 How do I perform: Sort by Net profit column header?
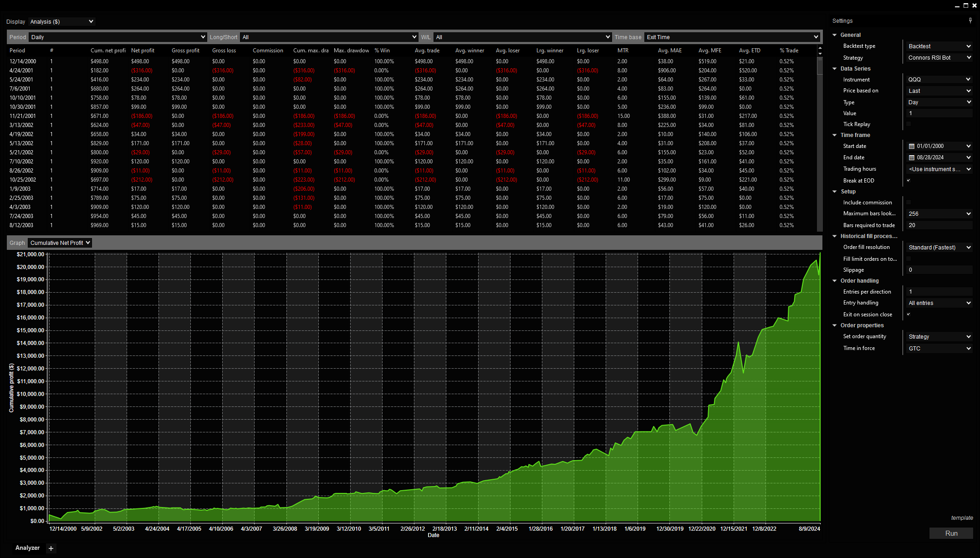[143, 51]
